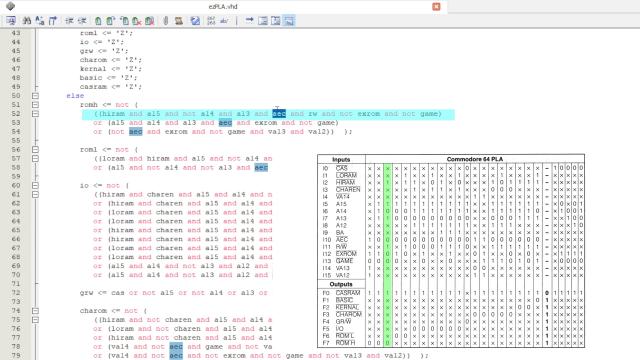The image size is (640, 360).
Task: Collapse the fold marker at line 52
Action: point(36,114)
